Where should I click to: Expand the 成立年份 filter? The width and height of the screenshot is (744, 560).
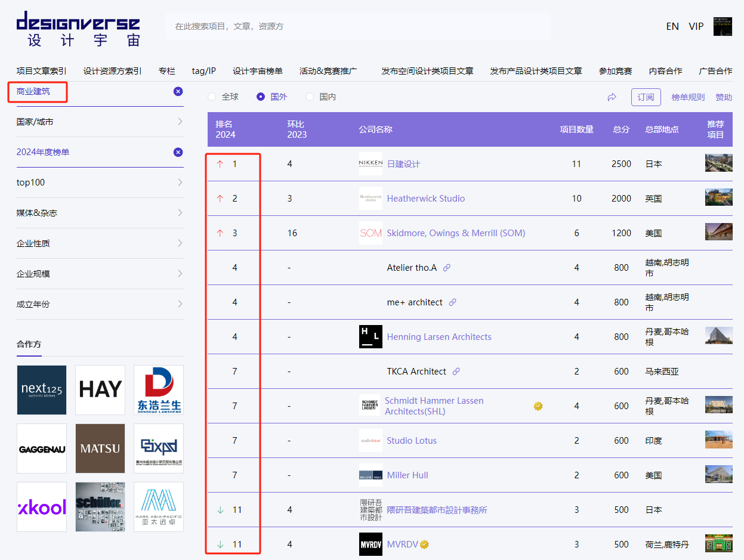coord(100,304)
